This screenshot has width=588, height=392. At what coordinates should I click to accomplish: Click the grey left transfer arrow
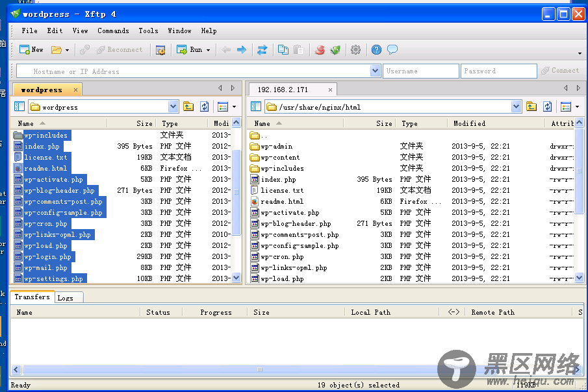[225, 49]
